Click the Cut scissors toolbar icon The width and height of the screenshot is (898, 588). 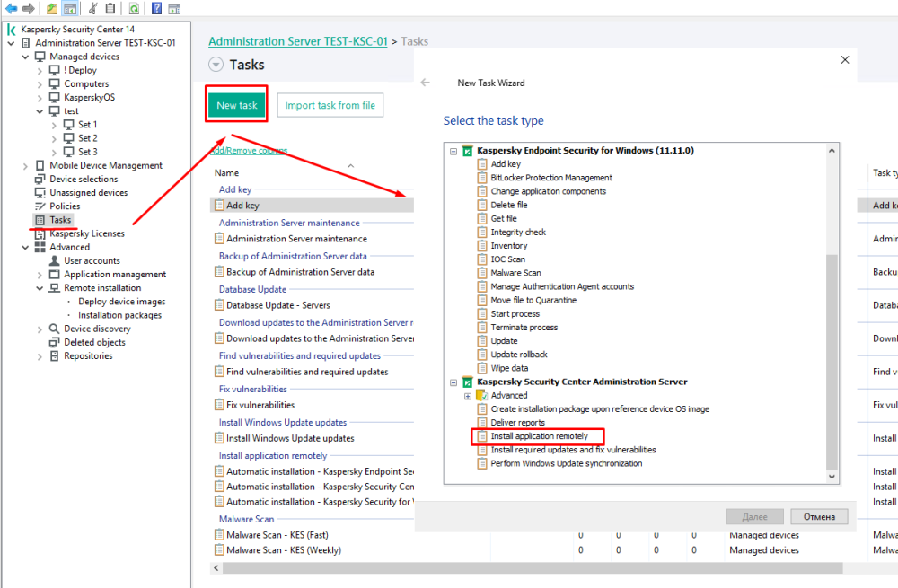coord(92,8)
